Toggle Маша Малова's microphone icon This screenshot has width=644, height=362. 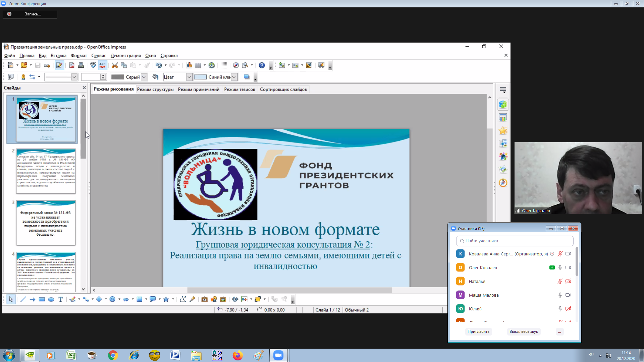tap(560, 295)
